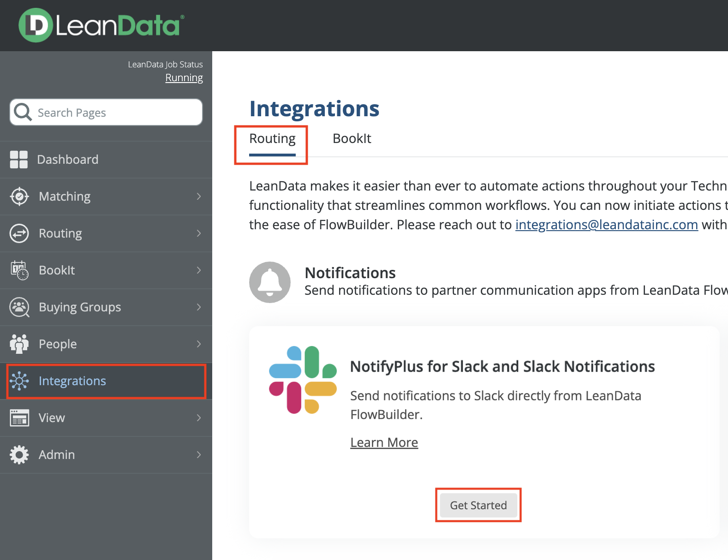Click the Matching target icon
This screenshot has width=728, height=560.
pyautogui.click(x=19, y=197)
